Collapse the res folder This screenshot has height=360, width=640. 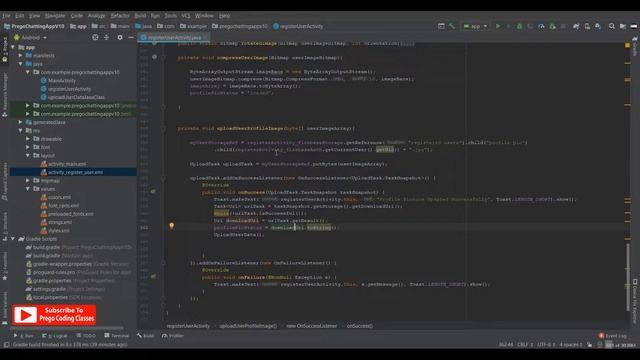click(20, 131)
